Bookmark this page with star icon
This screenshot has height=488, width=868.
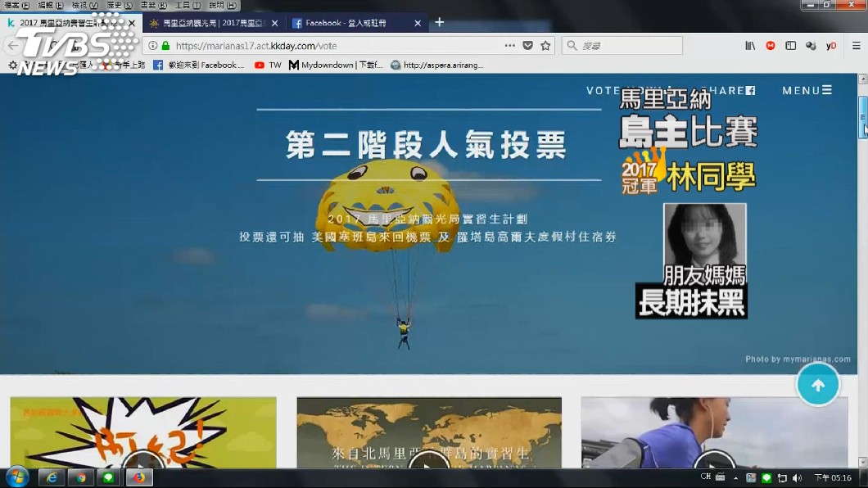tap(545, 45)
